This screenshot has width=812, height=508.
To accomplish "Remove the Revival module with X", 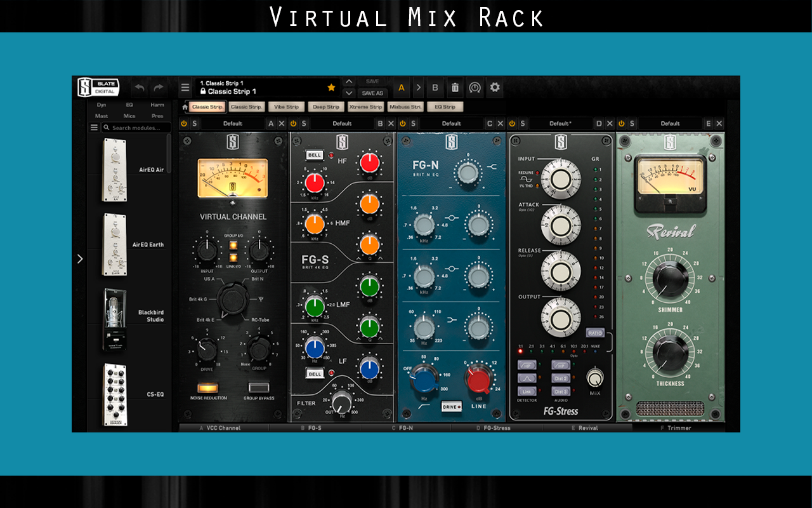I will pos(719,123).
